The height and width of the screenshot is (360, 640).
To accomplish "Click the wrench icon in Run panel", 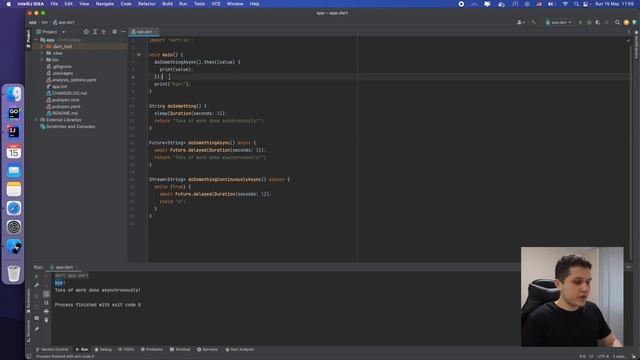I will pos(36,285).
